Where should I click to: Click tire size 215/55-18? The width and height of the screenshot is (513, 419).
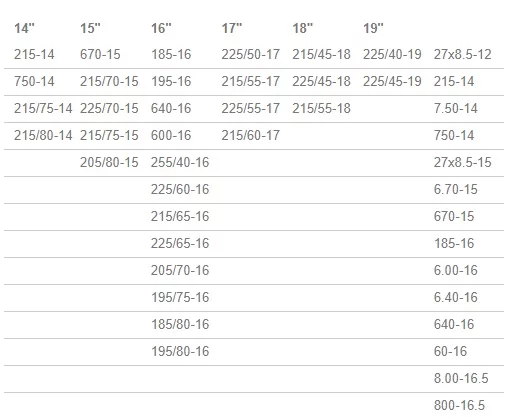[321, 108]
